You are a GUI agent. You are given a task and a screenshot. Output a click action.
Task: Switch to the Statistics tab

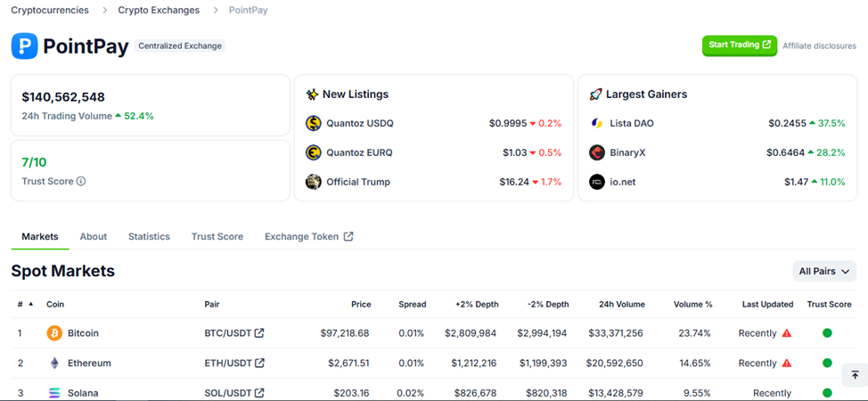(x=149, y=237)
